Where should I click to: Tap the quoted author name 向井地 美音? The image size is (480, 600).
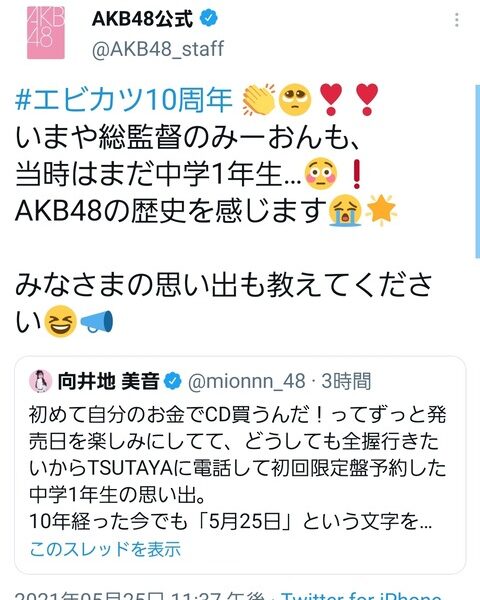coord(108,381)
